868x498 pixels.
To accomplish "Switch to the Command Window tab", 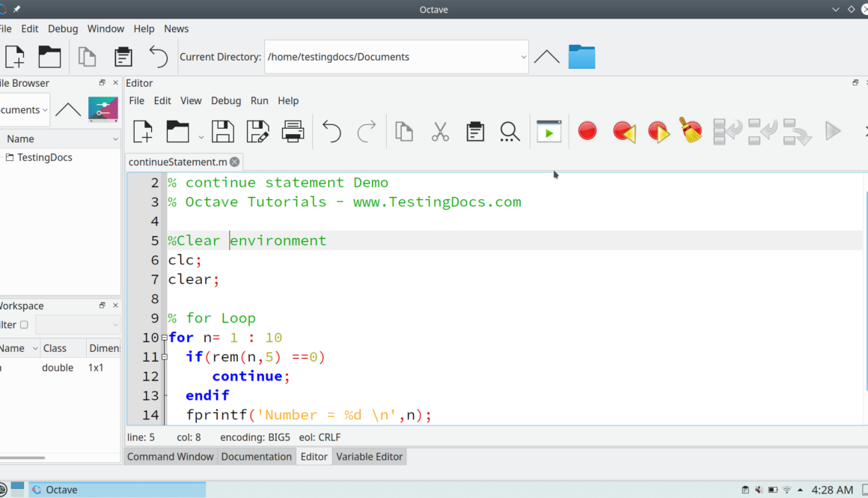I will tap(170, 457).
